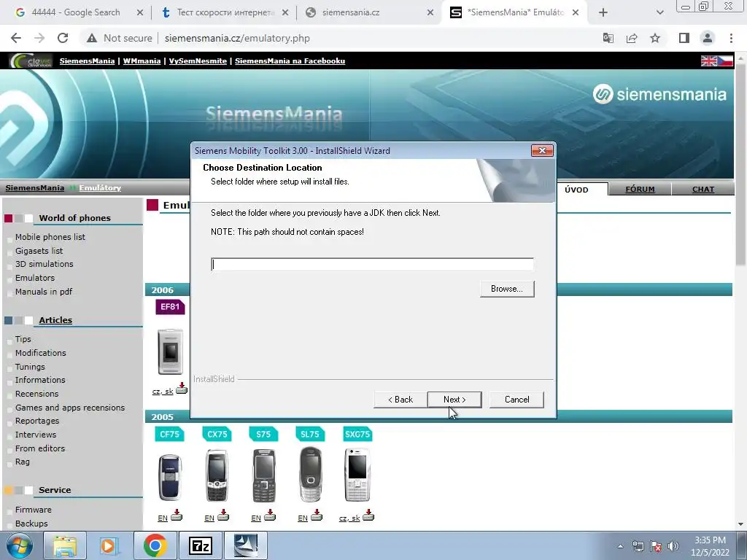This screenshot has width=747, height=560.
Task: Open the Articles section heading link
Action: pos(55,321)
